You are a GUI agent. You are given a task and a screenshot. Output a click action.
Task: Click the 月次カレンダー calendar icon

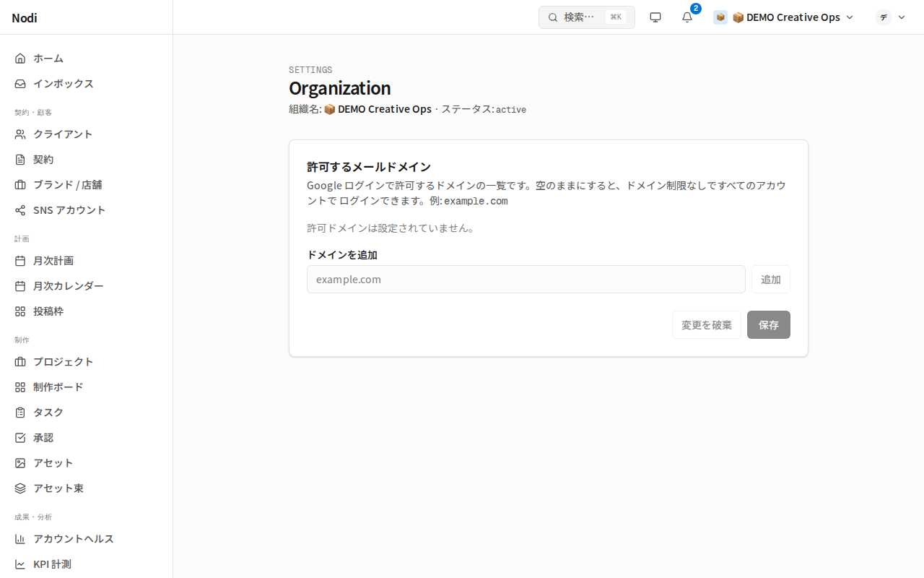coord(20,286)
